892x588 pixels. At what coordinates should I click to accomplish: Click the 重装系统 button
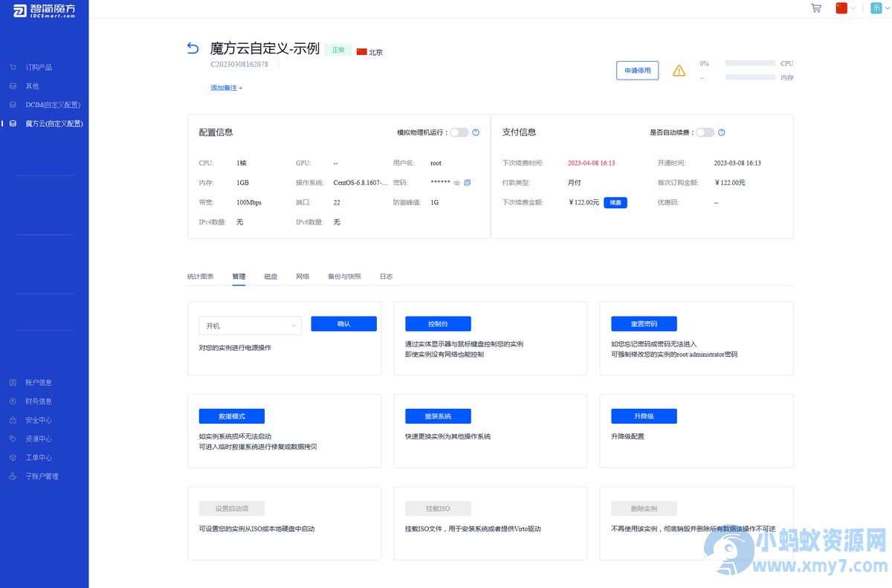tap(438, 416)
